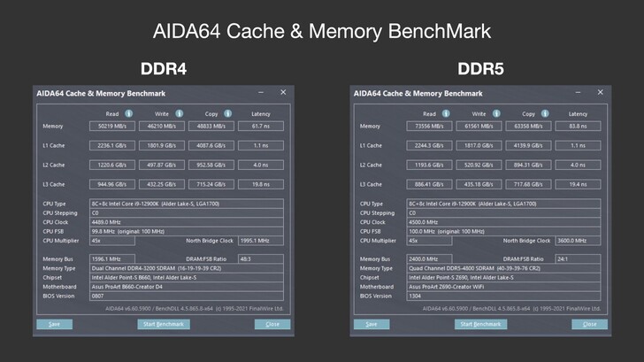Screen dimensions: 644x362
Task: Click DRAM:FSB Ratio field 24:1
Action: click(578, 258)
